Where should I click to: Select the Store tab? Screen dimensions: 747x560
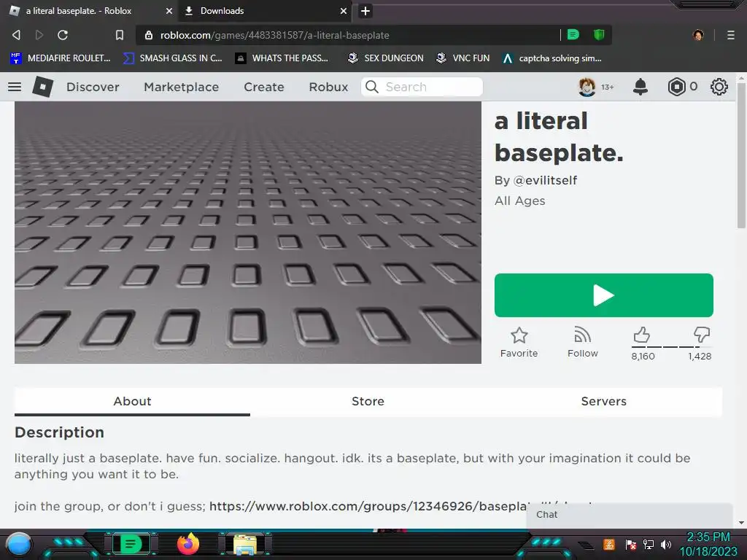(368, 402)
